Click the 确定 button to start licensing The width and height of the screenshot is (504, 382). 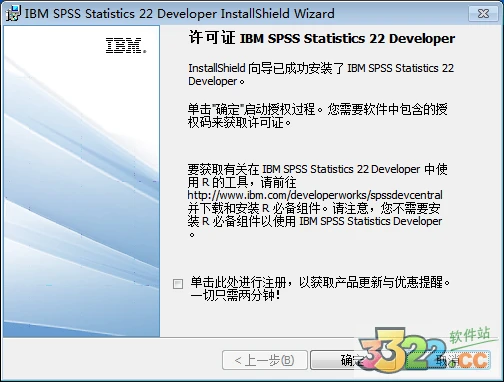tap(353, 360)
